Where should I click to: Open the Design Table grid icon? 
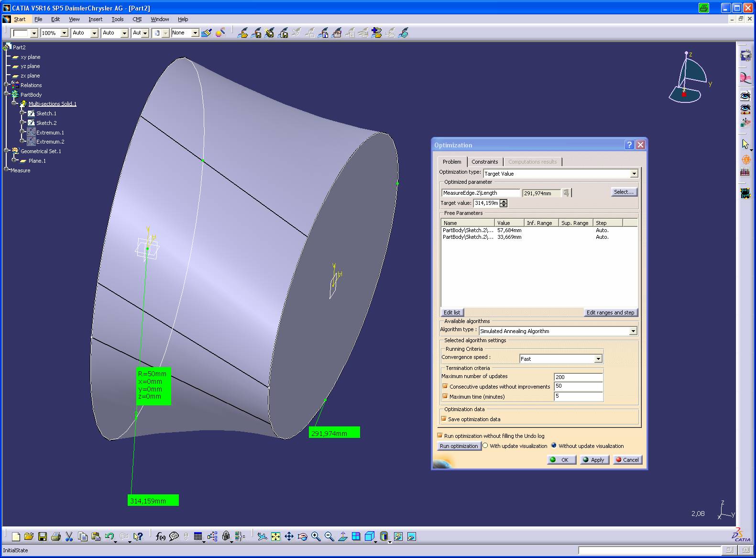pos(198,536)
